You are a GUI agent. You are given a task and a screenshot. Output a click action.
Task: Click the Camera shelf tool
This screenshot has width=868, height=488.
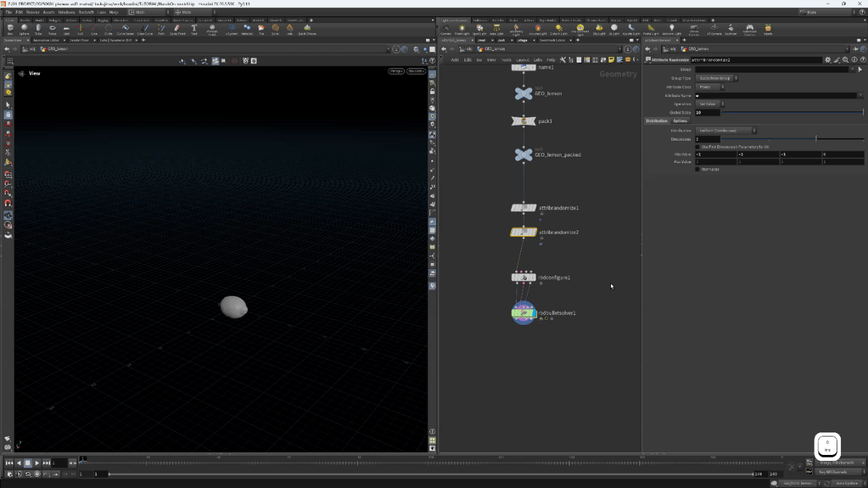(x=446, y=29)
